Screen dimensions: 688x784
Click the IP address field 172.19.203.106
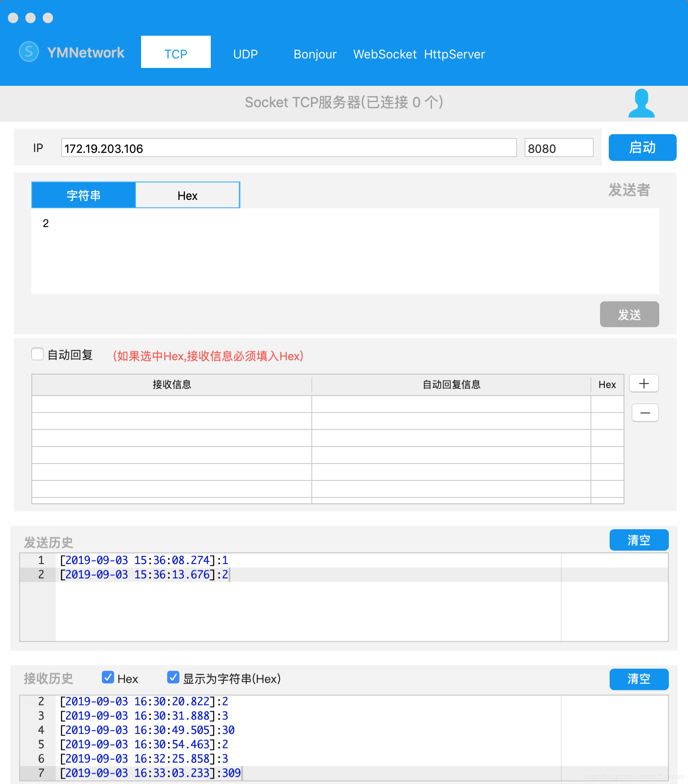(x=289, y=148)
